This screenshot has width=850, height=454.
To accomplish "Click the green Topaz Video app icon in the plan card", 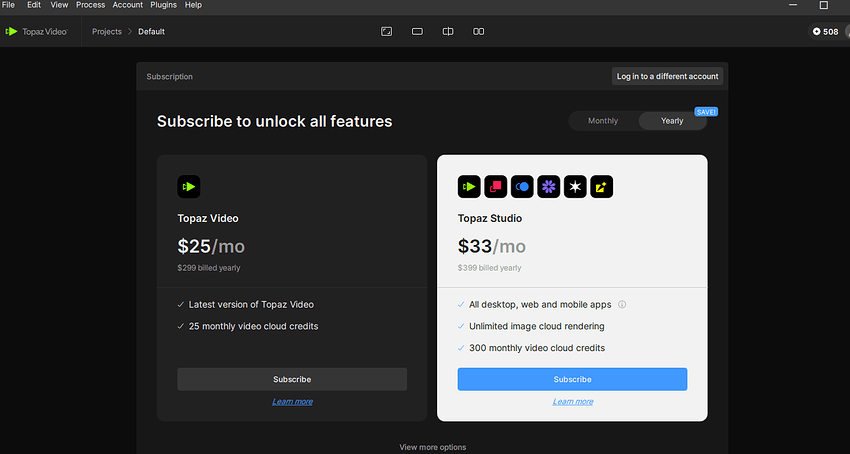I will click(x=189, y=187).
